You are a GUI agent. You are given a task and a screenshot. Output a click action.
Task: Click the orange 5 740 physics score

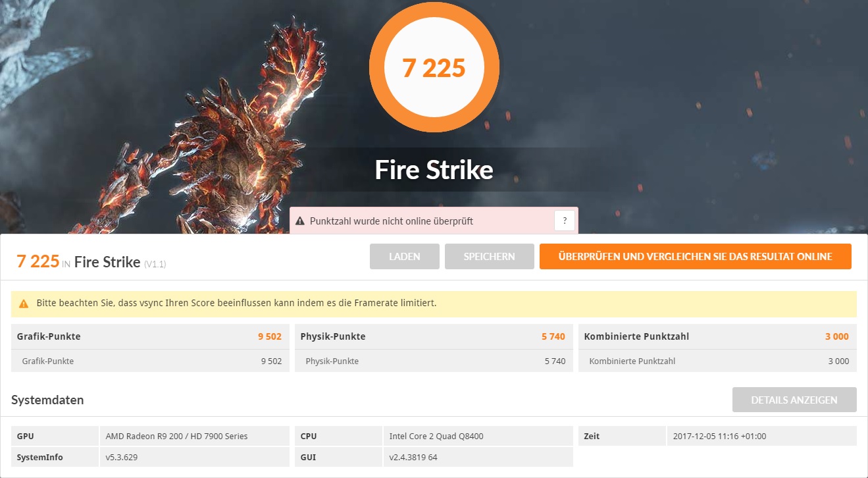(553, 336)
